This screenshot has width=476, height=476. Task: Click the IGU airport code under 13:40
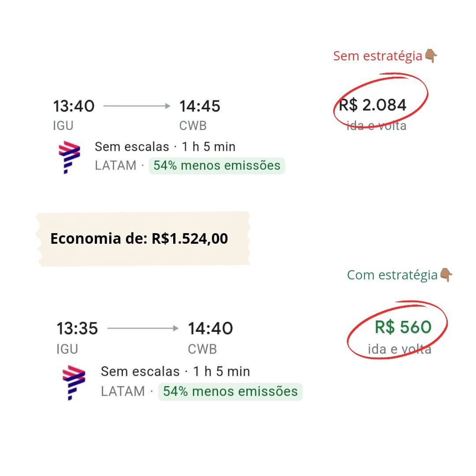pyautogui.click(x=63, y=126)
